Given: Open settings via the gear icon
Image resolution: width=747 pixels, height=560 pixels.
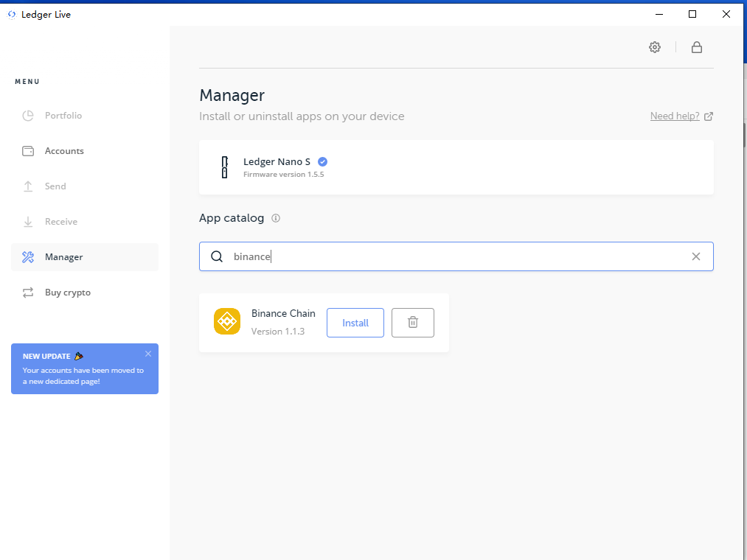Looking at the screenshot, I should pos(654,47).
